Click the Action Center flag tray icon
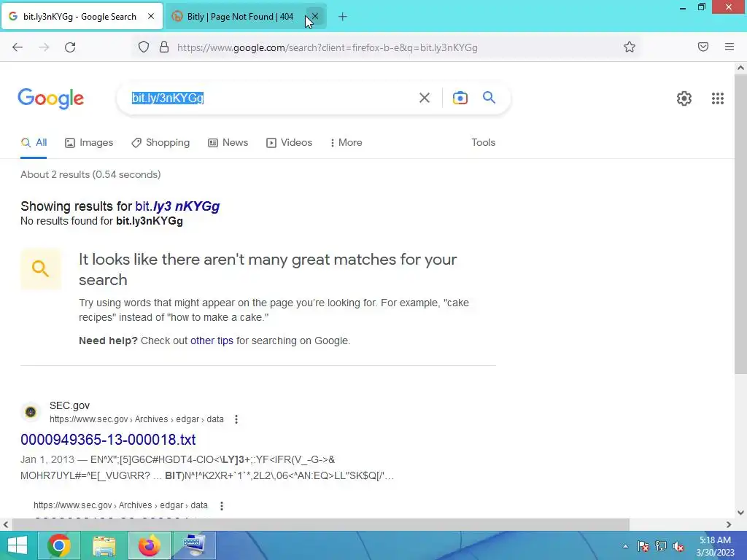 (643, 546)
